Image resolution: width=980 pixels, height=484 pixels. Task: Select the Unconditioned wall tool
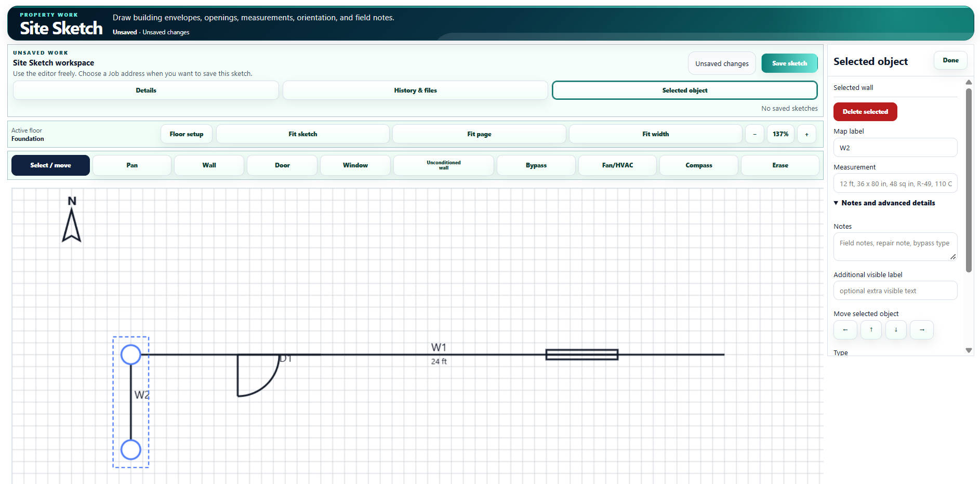tap(444, 165)
